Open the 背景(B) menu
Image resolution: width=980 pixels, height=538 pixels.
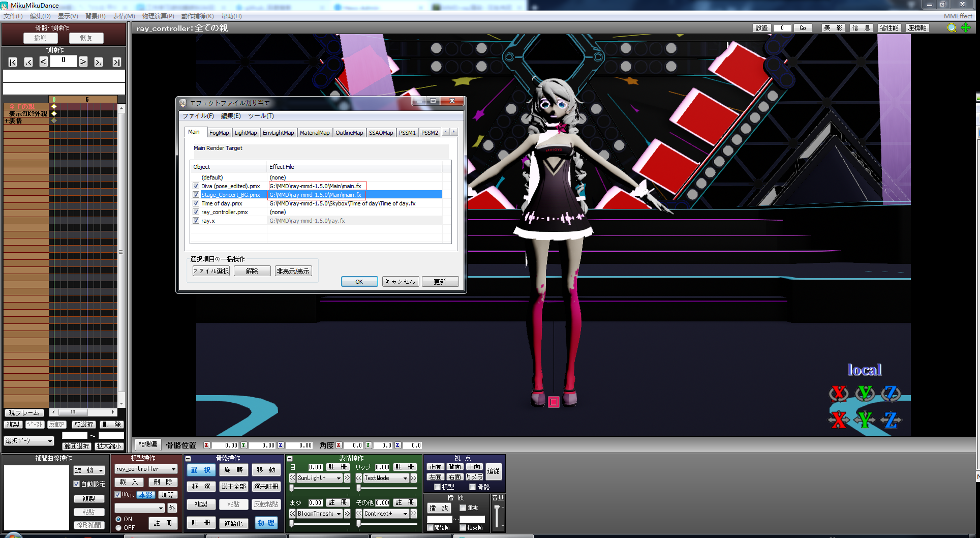coord(95,16)
